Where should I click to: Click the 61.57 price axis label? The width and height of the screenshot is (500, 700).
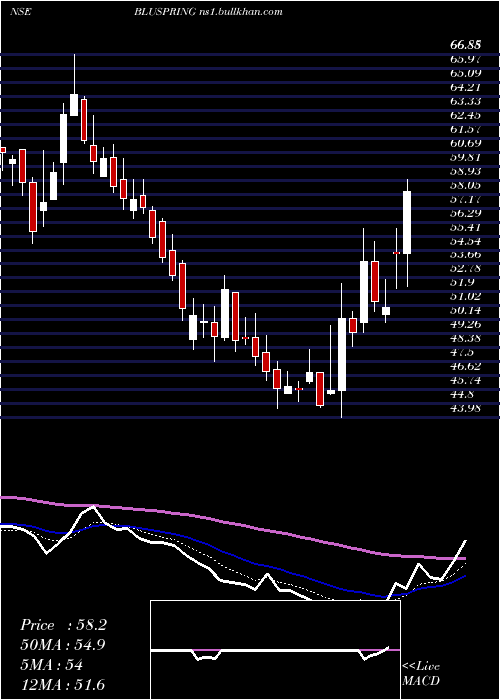[x=466, y=129]
